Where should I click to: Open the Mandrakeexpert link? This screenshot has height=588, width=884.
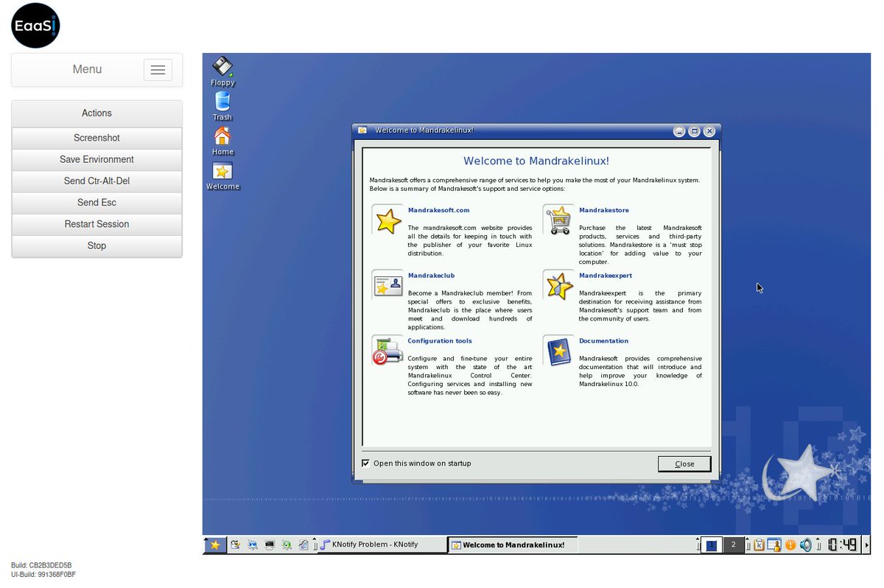tap(606, 276)
